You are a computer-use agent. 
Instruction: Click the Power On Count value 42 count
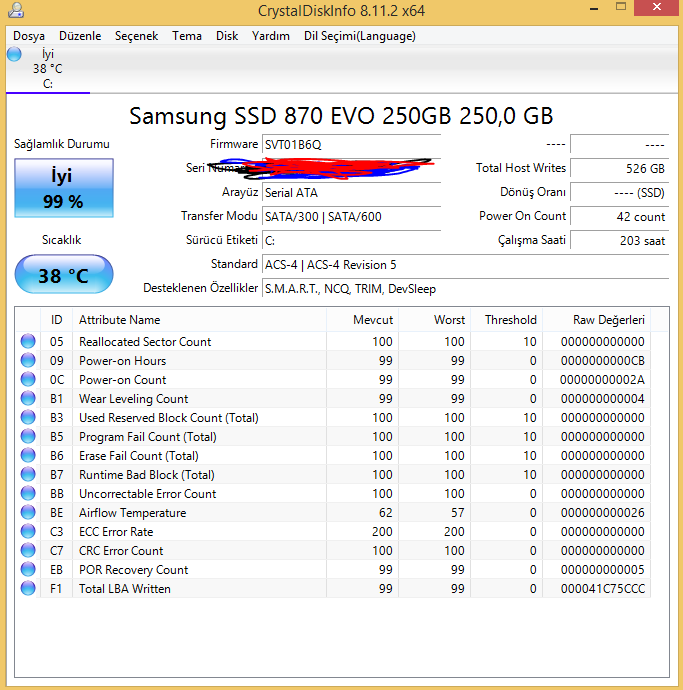point(619,217)
